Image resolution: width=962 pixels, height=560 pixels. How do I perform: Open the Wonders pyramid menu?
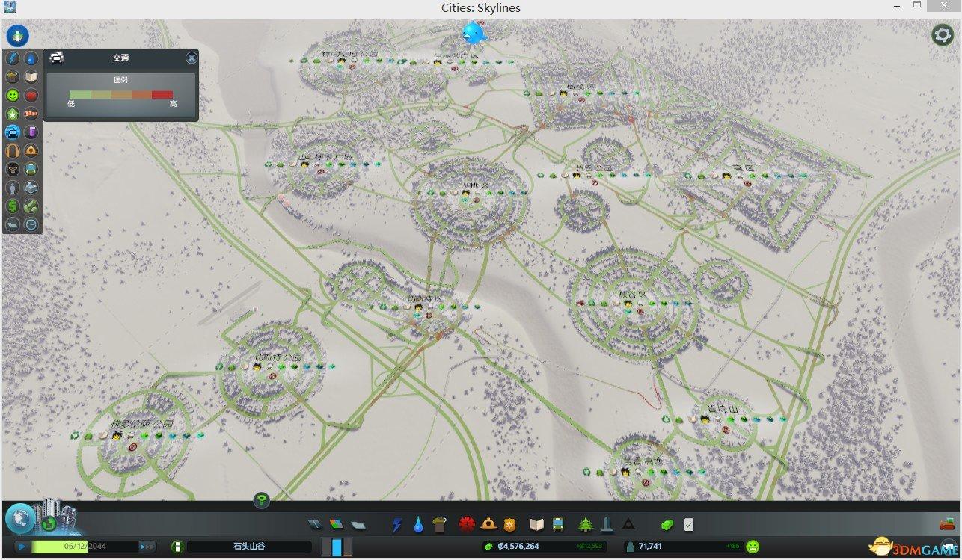point(628,525)
